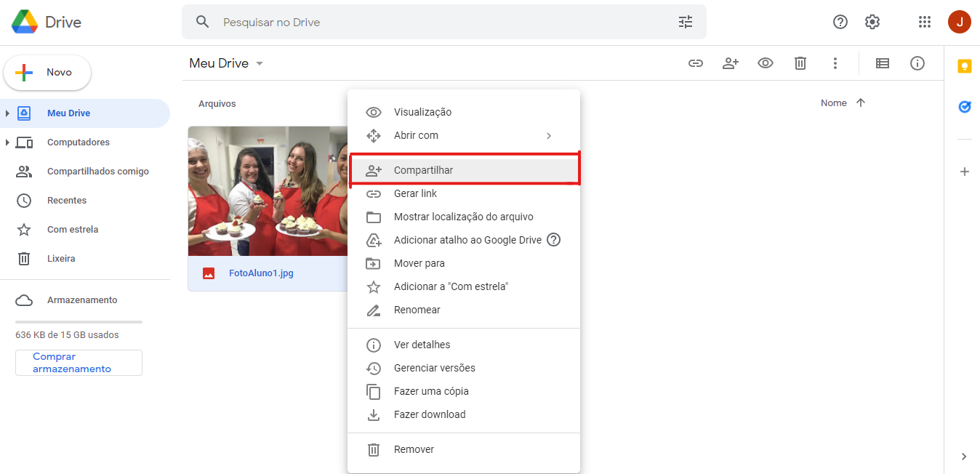The width and height of the screenshot is (980, 474).
Task: Expand the Meu Drive tree arrow
Action: click(7, 113)
